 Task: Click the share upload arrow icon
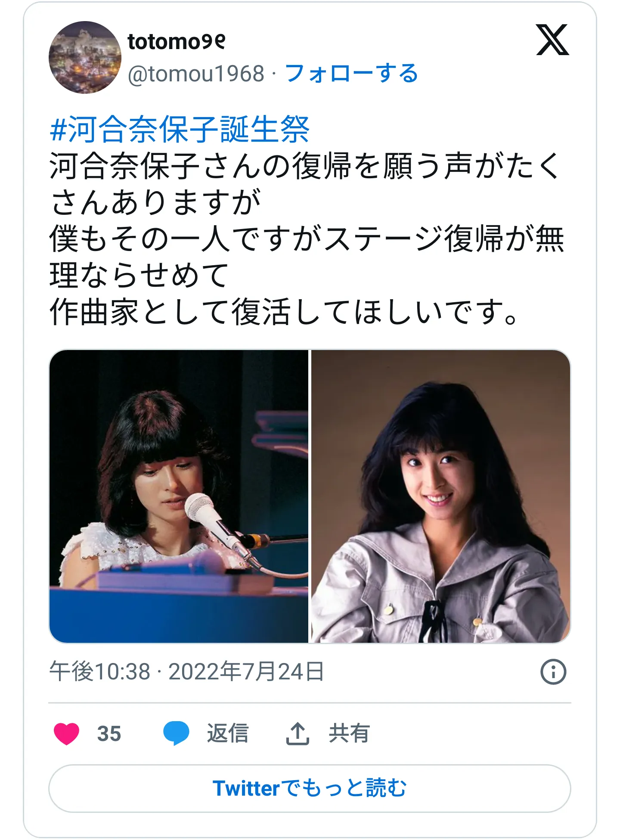pos(298,733)
